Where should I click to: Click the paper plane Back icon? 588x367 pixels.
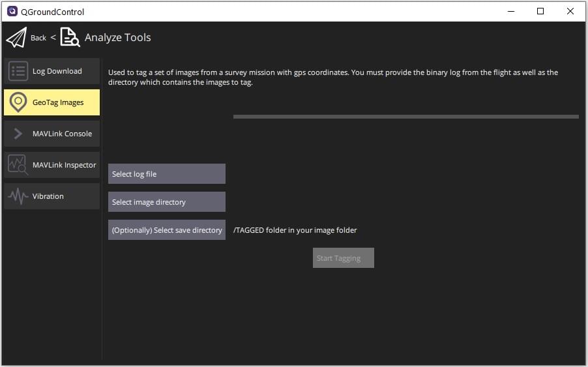click(x=16, y=38)
